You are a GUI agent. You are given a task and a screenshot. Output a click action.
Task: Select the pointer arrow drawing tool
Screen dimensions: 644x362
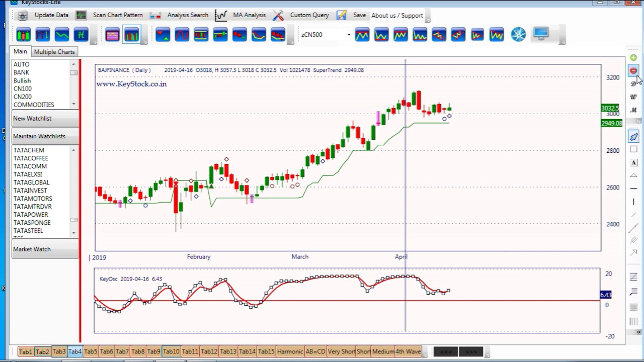pyautogui.click(x=633, y=136)
